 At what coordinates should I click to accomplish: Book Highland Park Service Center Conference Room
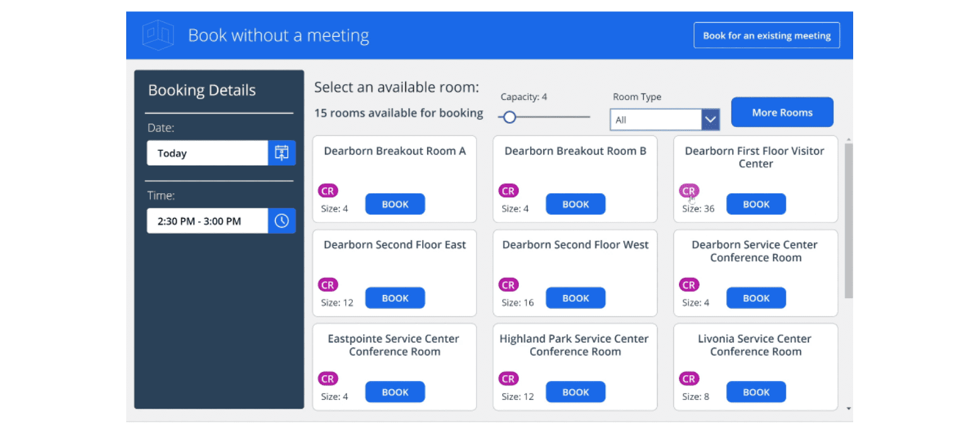(x=575, y=392)
